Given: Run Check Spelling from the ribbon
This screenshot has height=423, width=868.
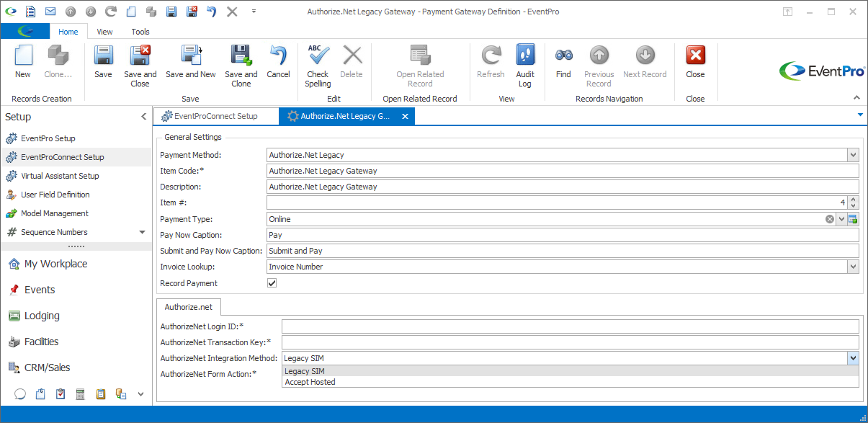Looking at the screenshot, I should [x=318, y=66].
